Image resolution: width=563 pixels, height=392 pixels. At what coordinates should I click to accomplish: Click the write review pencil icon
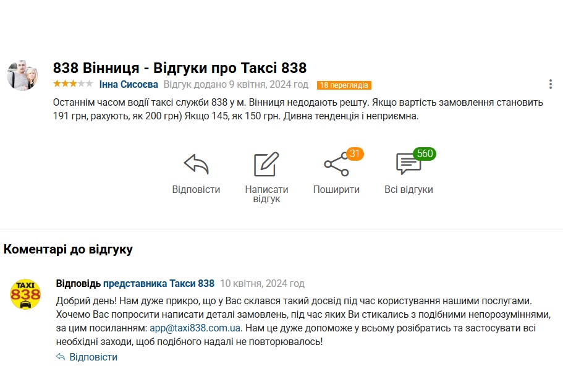coord(266,164)
